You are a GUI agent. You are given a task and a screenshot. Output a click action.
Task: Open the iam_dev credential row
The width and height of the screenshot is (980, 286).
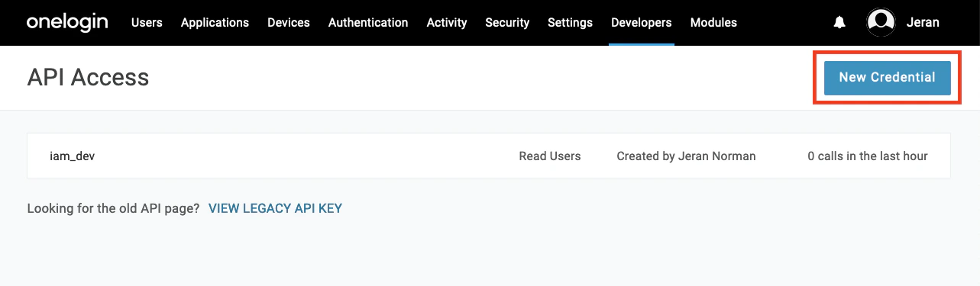489,156
